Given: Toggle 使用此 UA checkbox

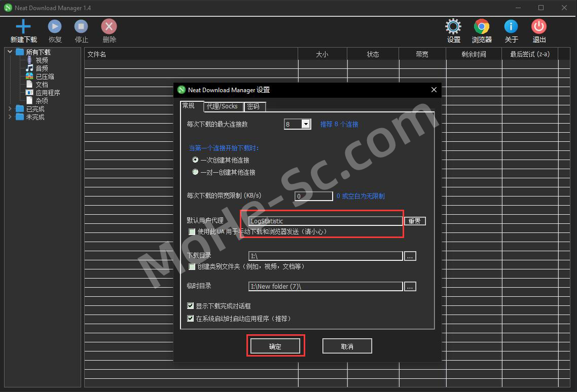Looking at the screenshot, I should tap(192, 231).
